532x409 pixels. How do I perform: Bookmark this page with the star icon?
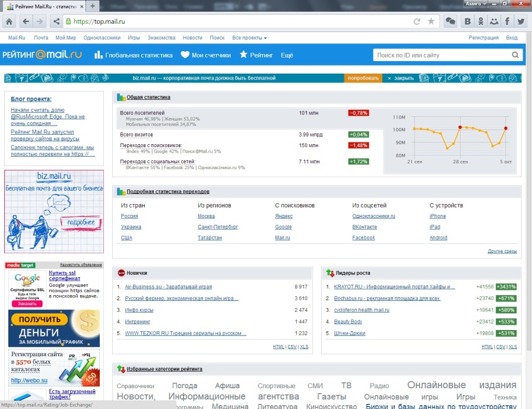click(430, 21)
